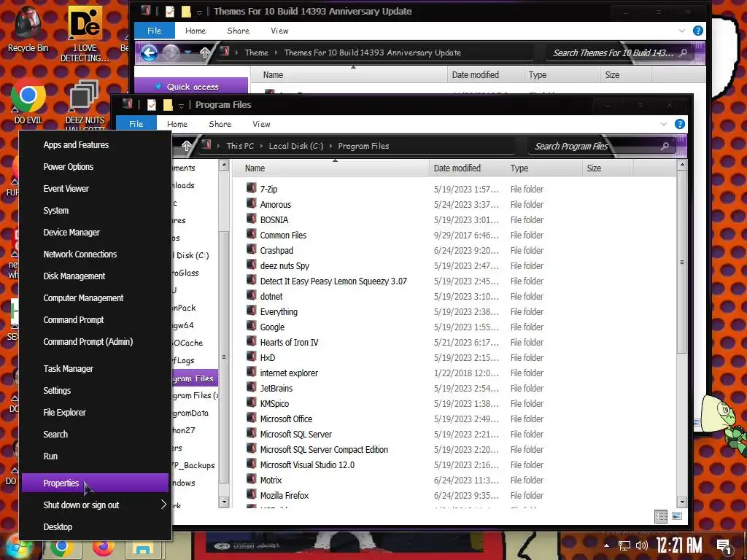Choose Command Prompt (Admin)

pyautogui.click(x=96, y=341)
